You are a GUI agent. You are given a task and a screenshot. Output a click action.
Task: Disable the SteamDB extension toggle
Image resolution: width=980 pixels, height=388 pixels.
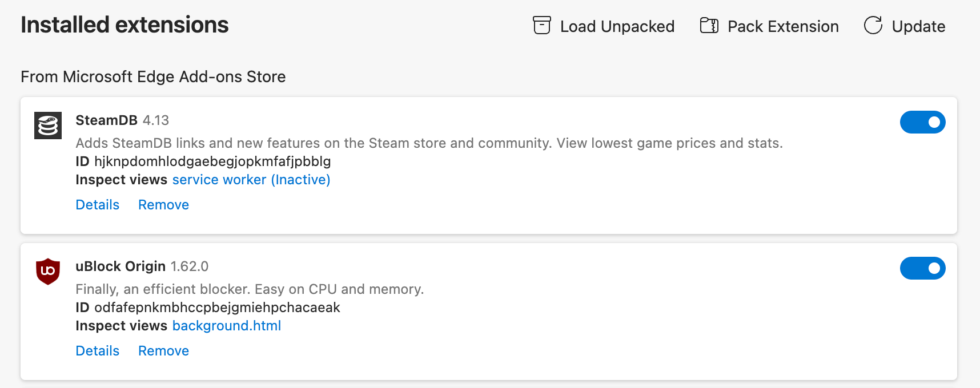pyautogui.click(x=922, y=122)
